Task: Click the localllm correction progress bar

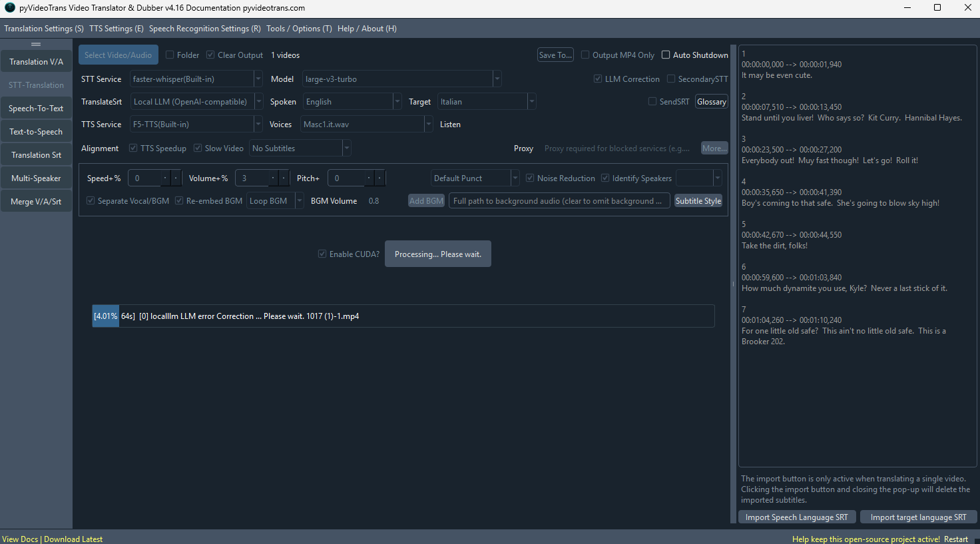Action: pyautogui.click(x=403, y=316)
